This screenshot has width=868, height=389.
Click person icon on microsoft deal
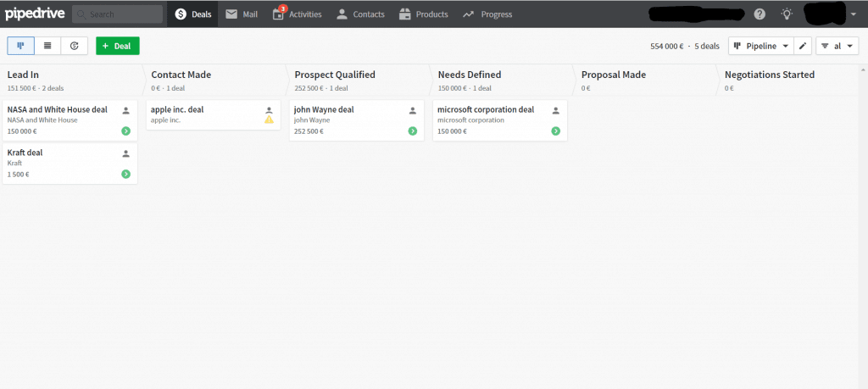point(556,111)
